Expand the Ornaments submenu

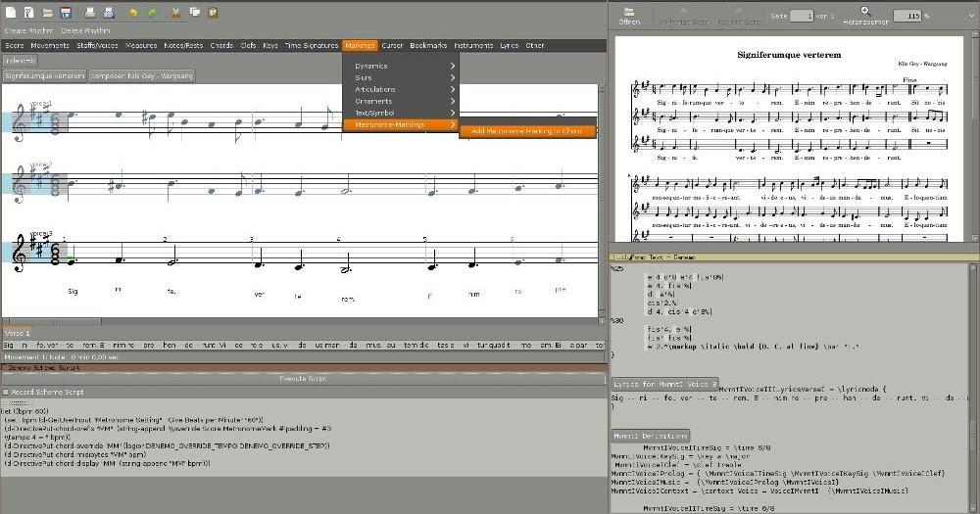tap(401, 101)
